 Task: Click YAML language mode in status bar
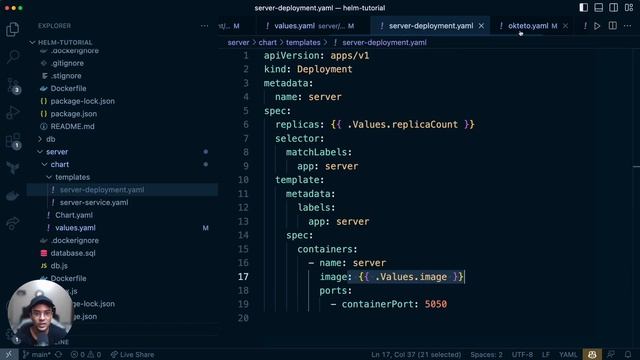click(x=568, y=354)
